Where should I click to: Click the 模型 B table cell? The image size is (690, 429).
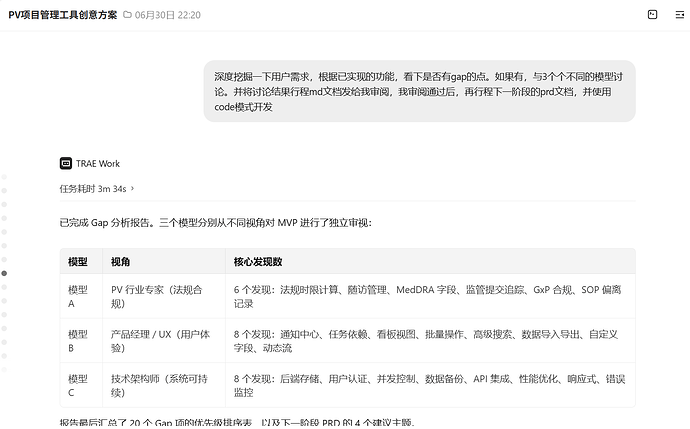81,341
